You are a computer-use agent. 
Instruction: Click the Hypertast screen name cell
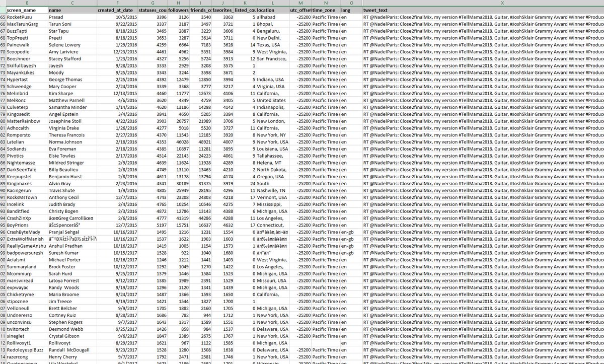coord(27,80)
